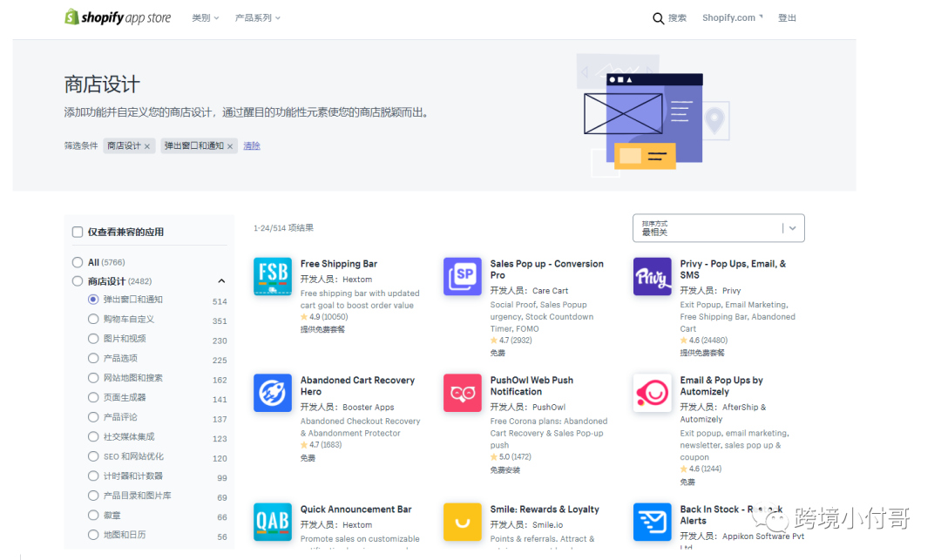Select the 计时器和计数器 radio button
The height and width of the screenshot is (560, 941).
click(93, 476)
